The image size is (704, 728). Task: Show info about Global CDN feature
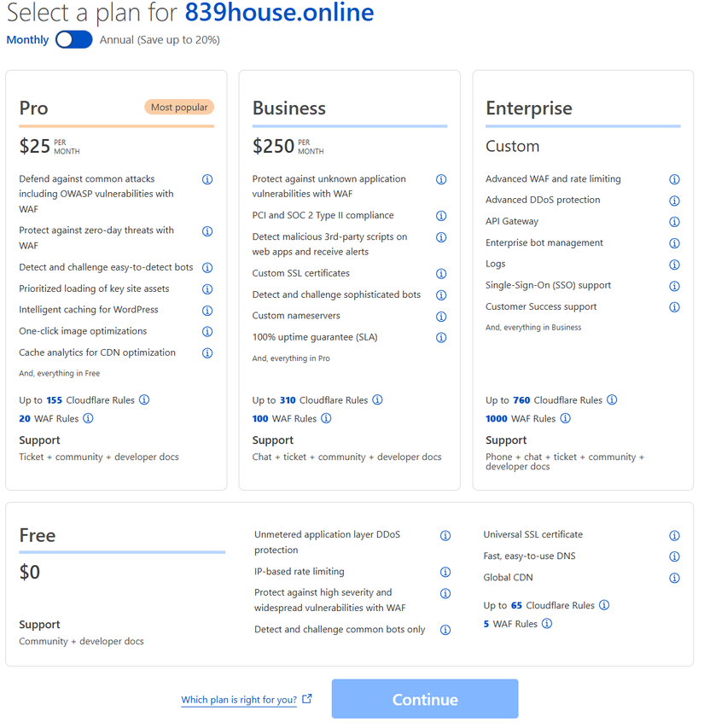point(674,578)
